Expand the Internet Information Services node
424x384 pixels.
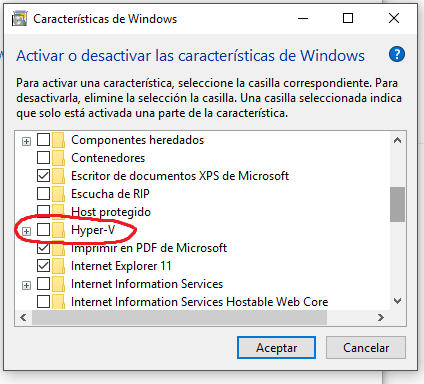(x=26, y=285)
